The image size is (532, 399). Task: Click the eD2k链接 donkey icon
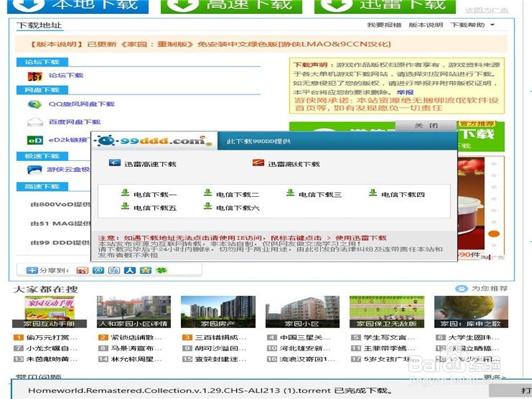(34, 140)
